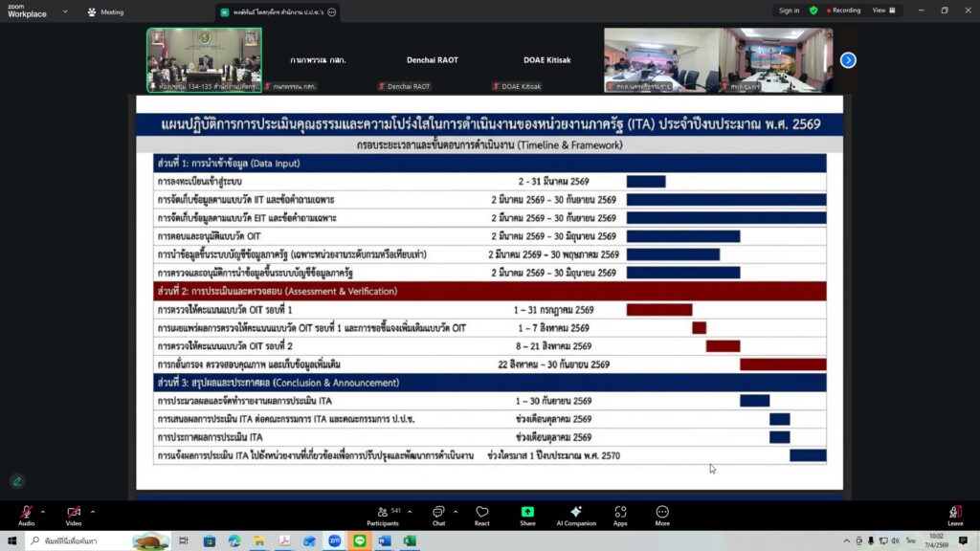The height and width of the screenshot is (551, 980).
Task: Unmute the microphone with Audio button
Action: (26, 514)
